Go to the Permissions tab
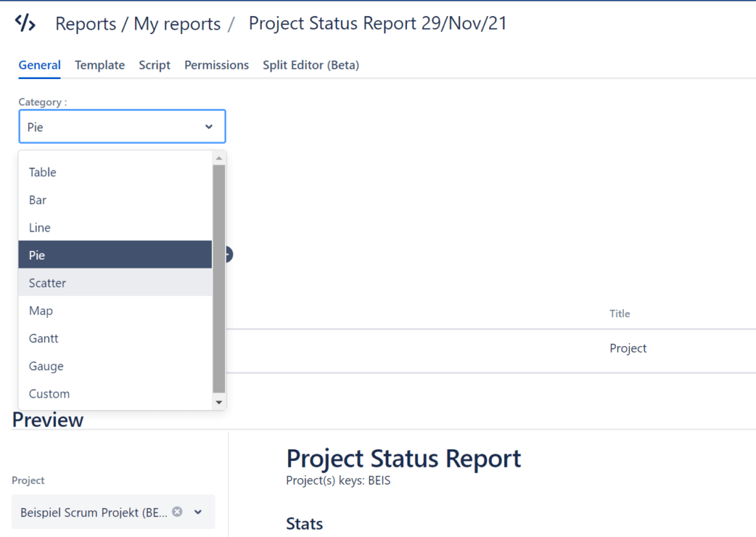This screenshot has height=537, width=756. [x=216, y=65]
